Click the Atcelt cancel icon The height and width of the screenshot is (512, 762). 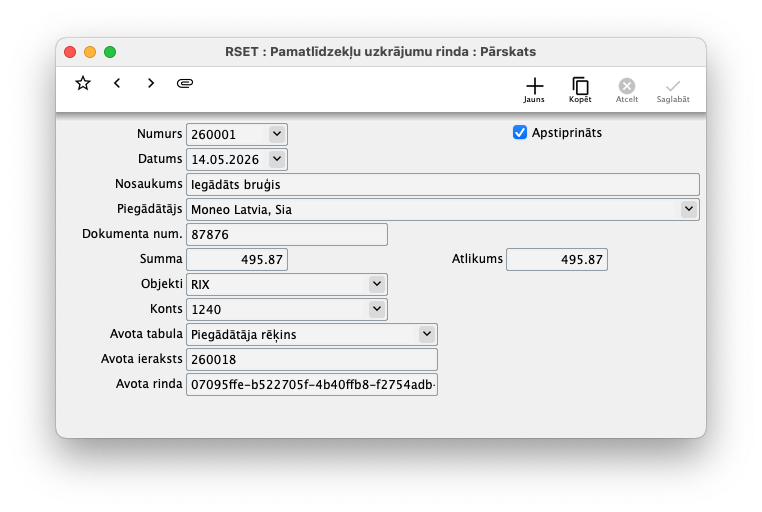click(x=627, y=90)
